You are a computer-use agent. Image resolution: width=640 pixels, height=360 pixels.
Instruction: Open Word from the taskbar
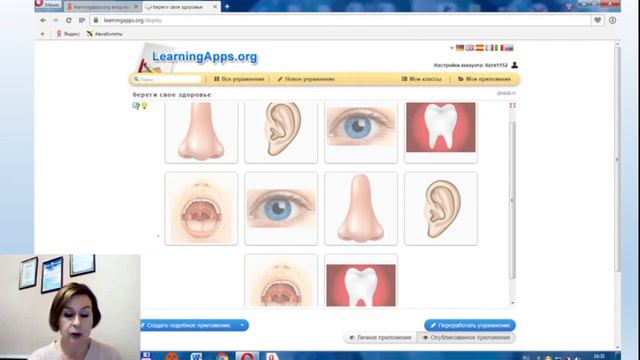tap(196, 356)
